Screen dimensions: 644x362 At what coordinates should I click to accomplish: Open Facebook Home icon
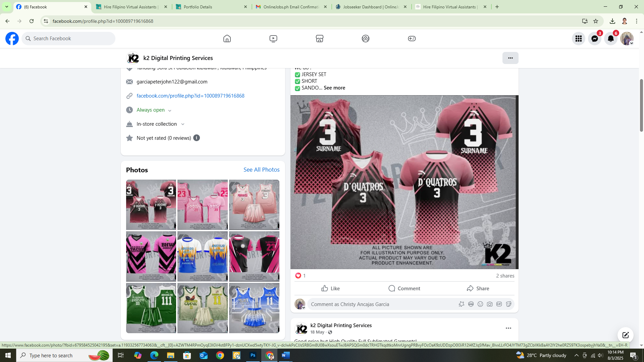(x=227, y=39)
